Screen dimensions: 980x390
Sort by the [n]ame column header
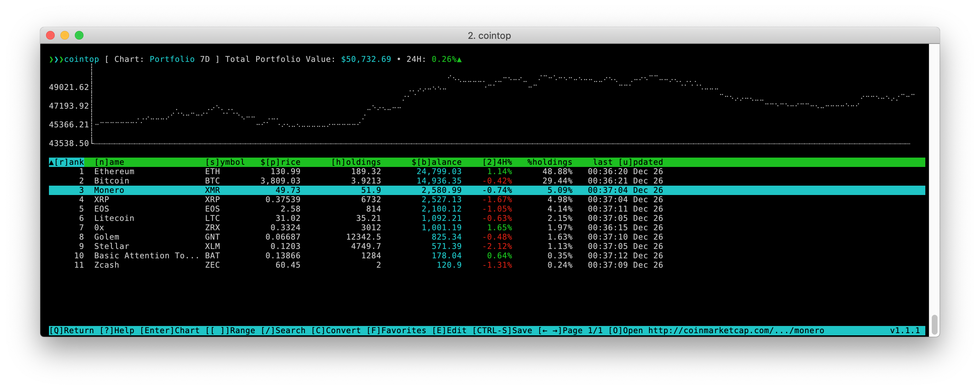tap(109, 162)
